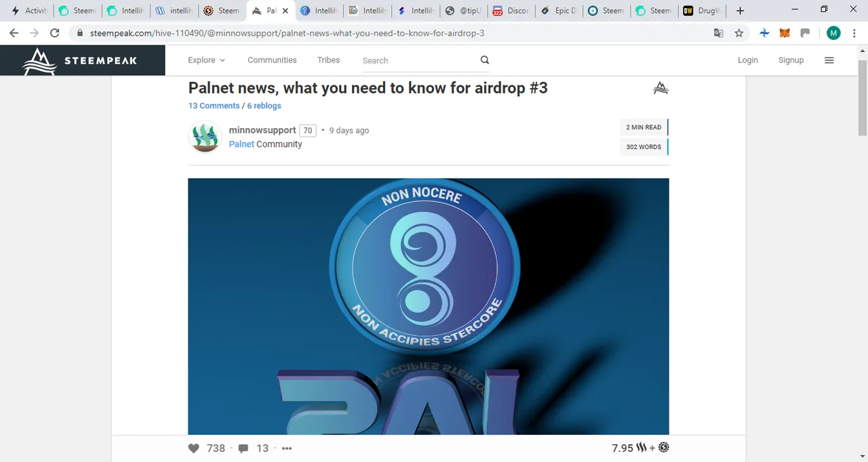868x462 pixels.
Task: Close the active Palnet tab
Action: point(285,11)
